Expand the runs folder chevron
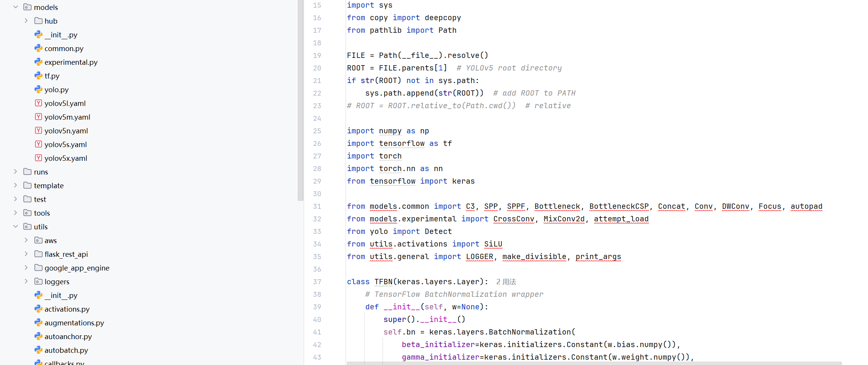868x365 pixels. click(16, 171)
